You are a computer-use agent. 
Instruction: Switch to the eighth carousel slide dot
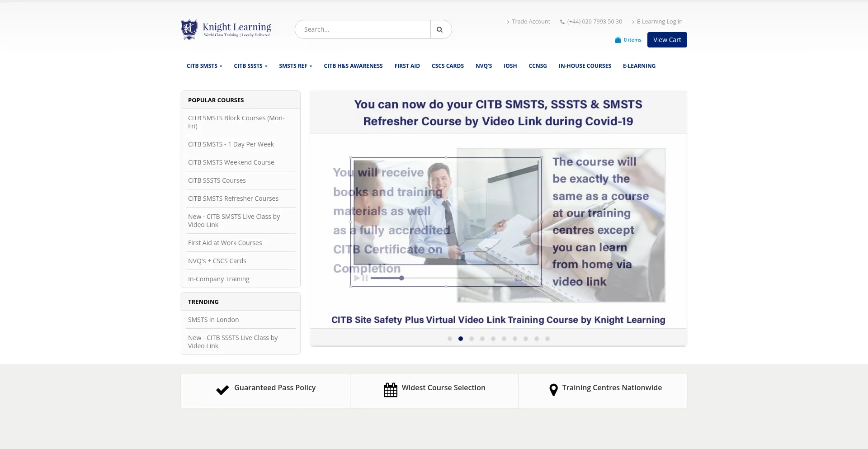(x=526, y=339)
